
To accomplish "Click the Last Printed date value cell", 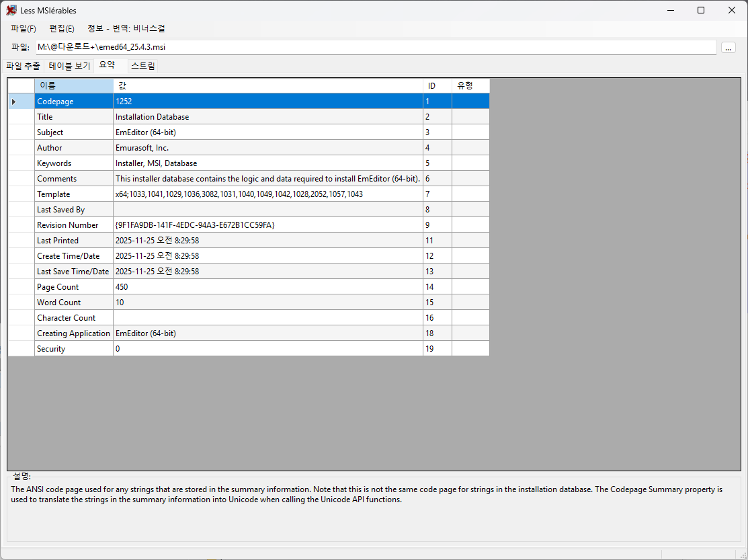I will coord(267,241).
